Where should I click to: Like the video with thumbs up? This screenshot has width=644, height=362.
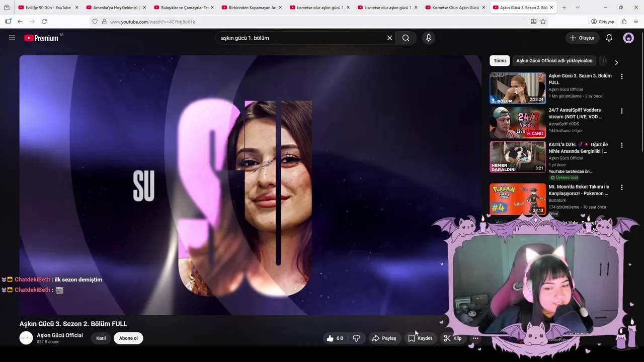[x=335, y=338]
